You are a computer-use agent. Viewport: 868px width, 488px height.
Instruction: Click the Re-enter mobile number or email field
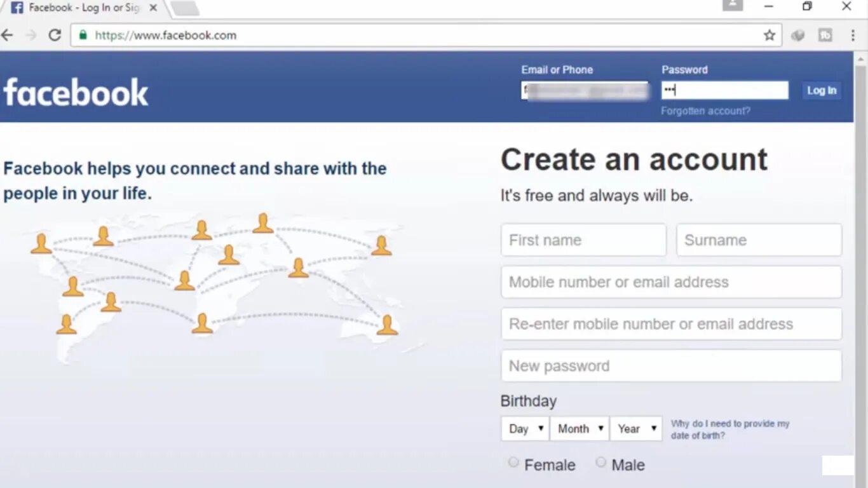671,324
